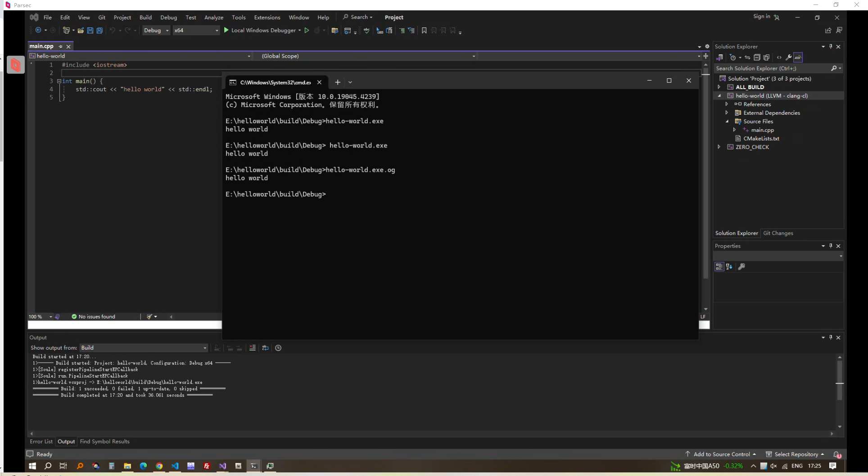Click Pending Changes Filter clock icon

[733, 57]
